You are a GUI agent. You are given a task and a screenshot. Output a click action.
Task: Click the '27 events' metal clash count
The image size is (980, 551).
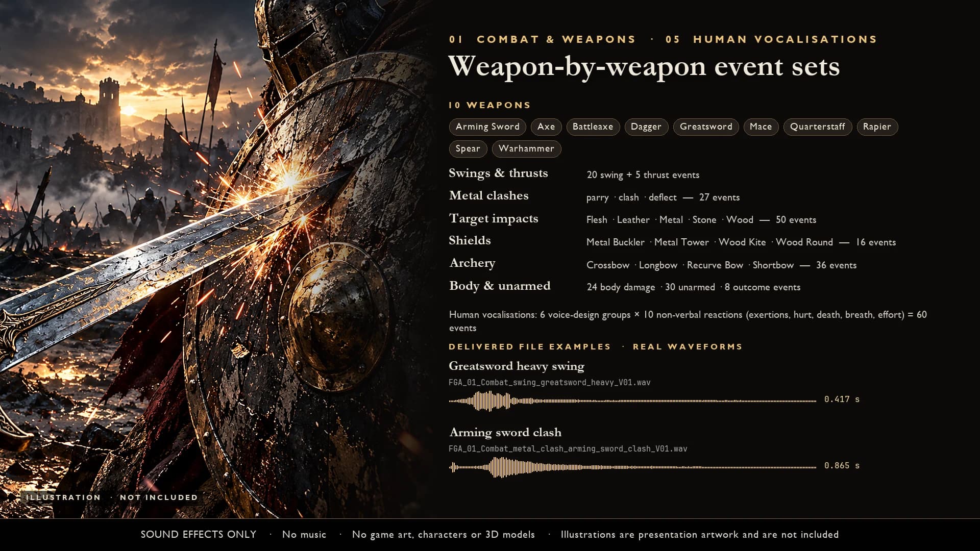719,197
